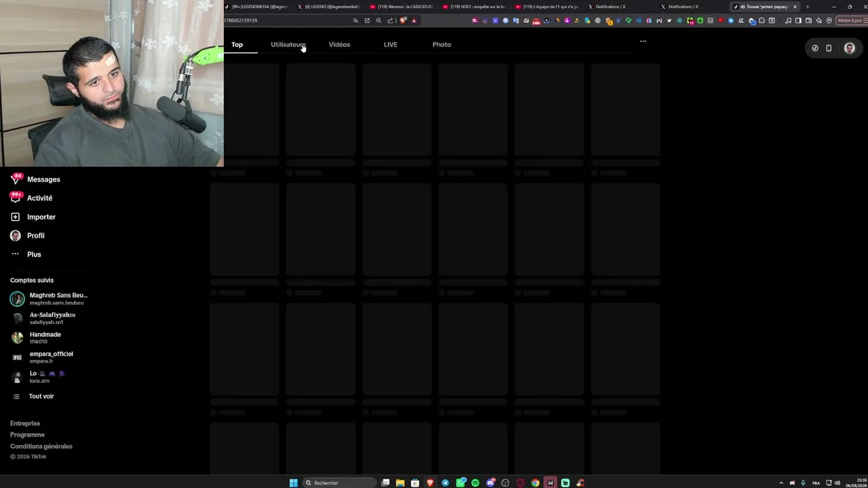Screen dimensions: 868x488
Task: Open File Explorer from the taskbar
Action: 400,483
